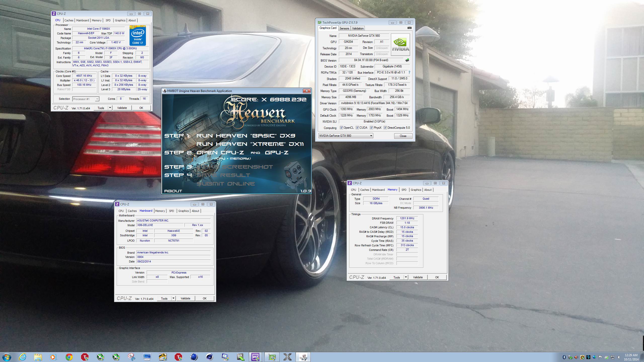
Task: Click About in Heaven benchmark window
Action: [173, 191]
